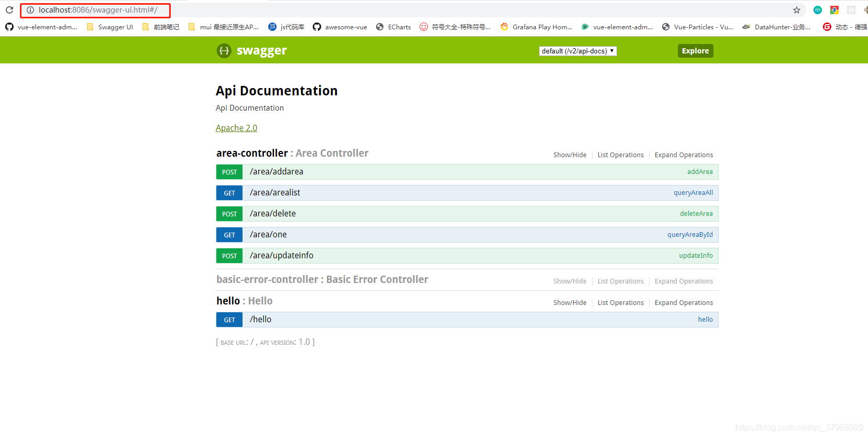Image resolution: width=868 pixels, height=437 pixels.
Task: Expand the /area/addarea path
Action: coord(277,172)
